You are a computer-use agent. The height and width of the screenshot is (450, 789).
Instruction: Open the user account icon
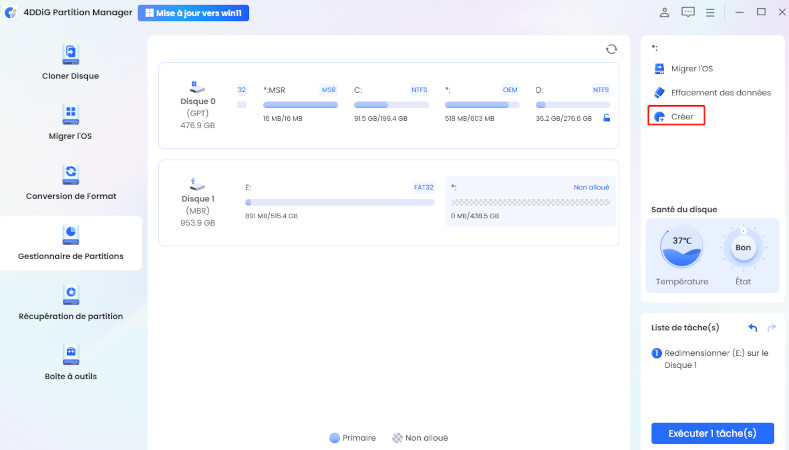pos(664,13)
